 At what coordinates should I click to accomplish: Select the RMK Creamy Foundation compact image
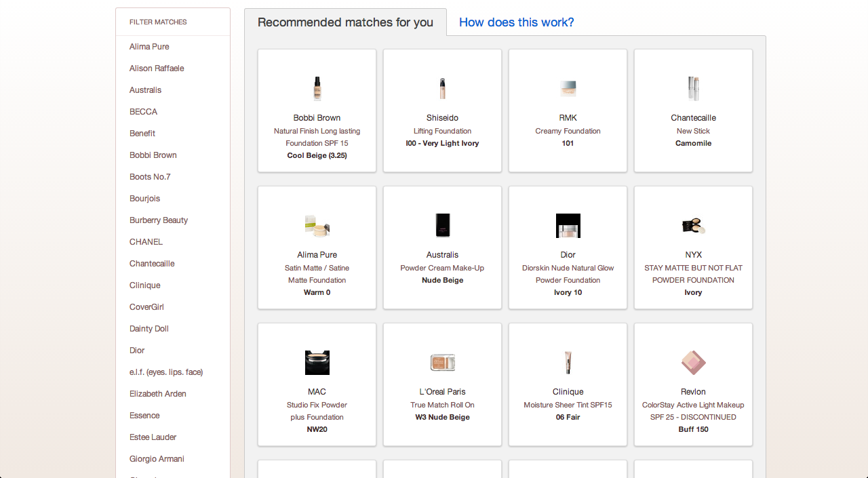[568, 89]
